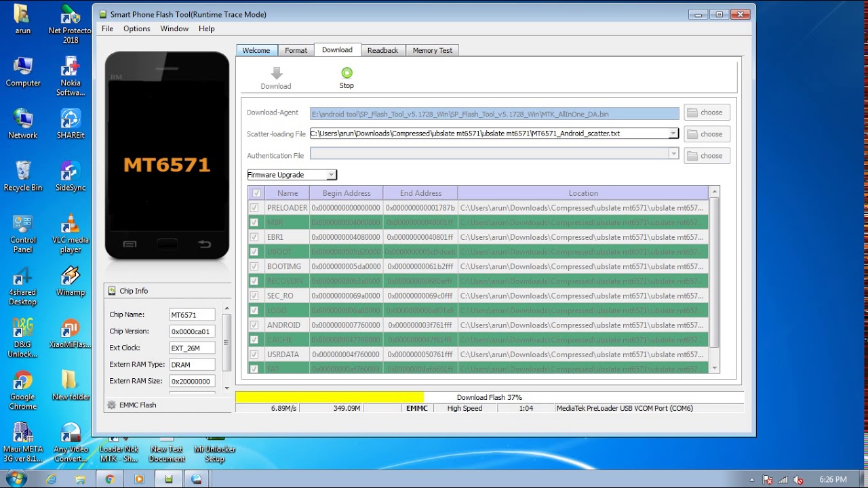Toggle the MBR row checkbox
Image resolution: width=868 pixels, height=488 pixels.
coord(254,222)
